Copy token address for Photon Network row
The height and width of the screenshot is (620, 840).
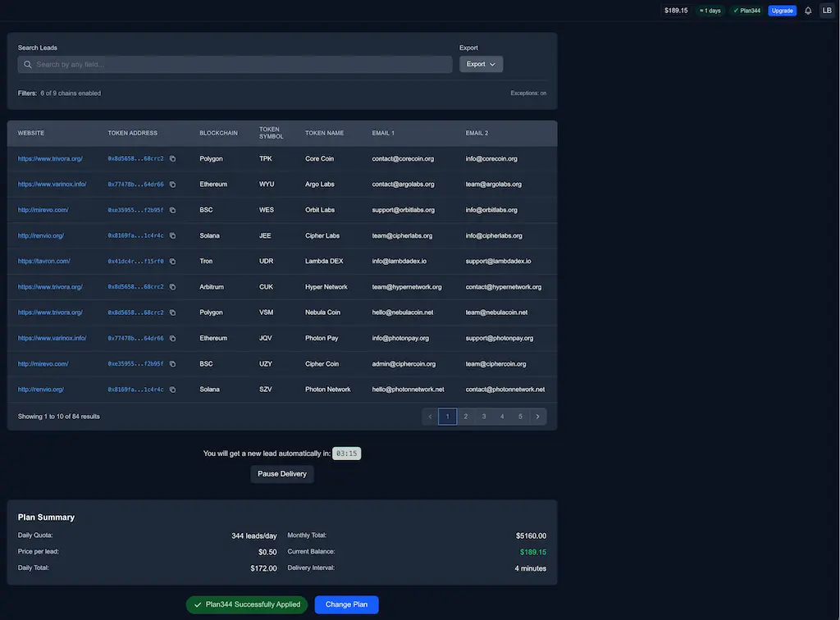(172, 390)
